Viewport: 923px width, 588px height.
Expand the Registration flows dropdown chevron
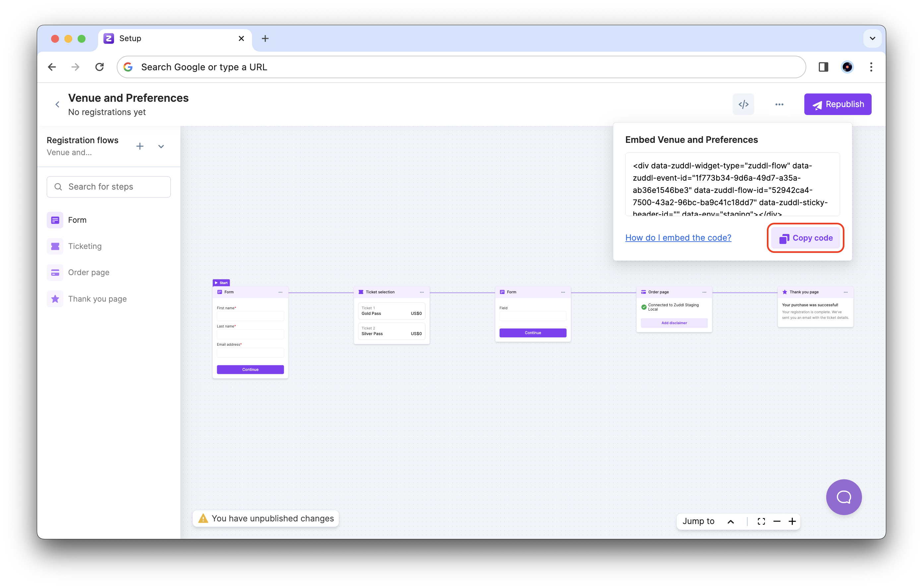tap(161, 147)
